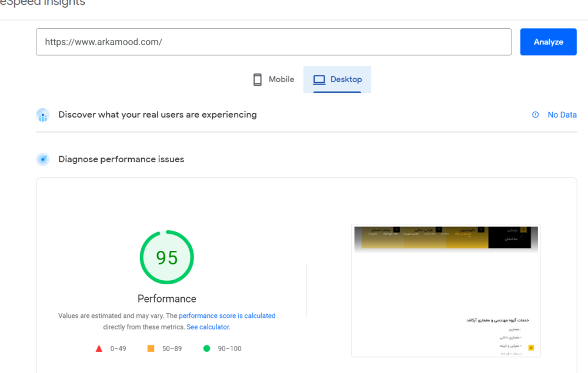Click the URL input field
The height and width of the screenshot is (373, 588).
click(273, 42)
